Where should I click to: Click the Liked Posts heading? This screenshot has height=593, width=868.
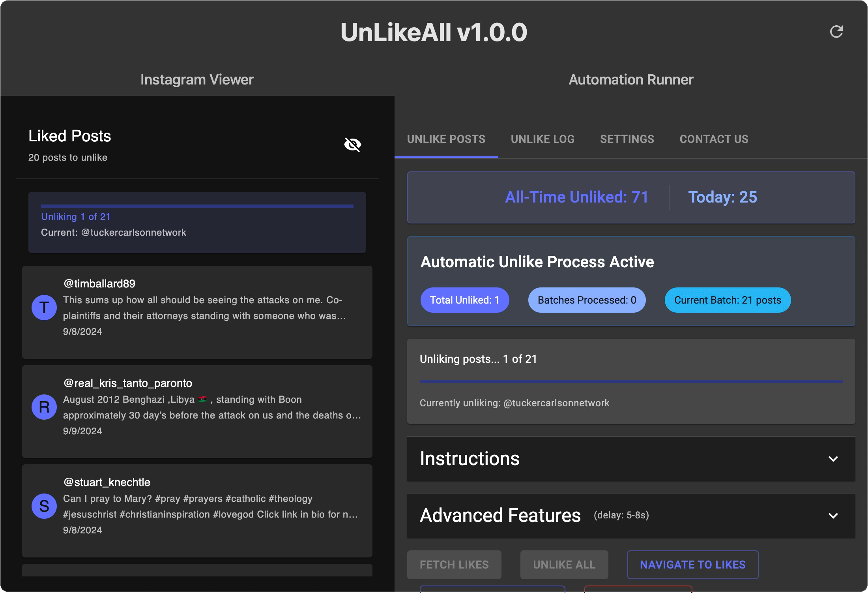pyautogui.click(x=69, y=136)
